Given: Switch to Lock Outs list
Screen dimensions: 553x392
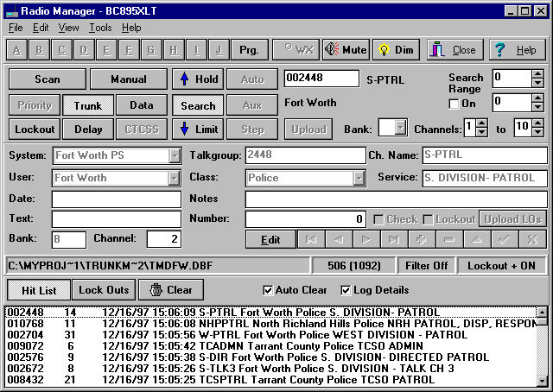Looking at the screenshot, I should click(x=104, y=290).
